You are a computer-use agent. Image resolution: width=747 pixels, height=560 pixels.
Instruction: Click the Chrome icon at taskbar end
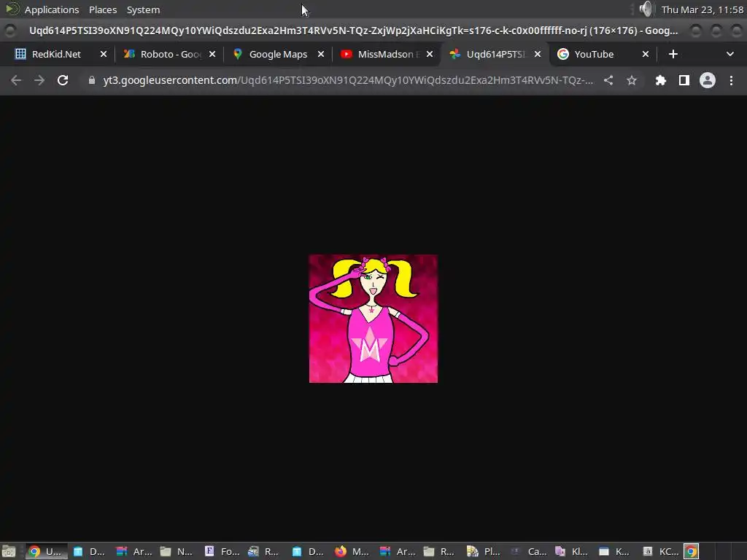[691, 551]
